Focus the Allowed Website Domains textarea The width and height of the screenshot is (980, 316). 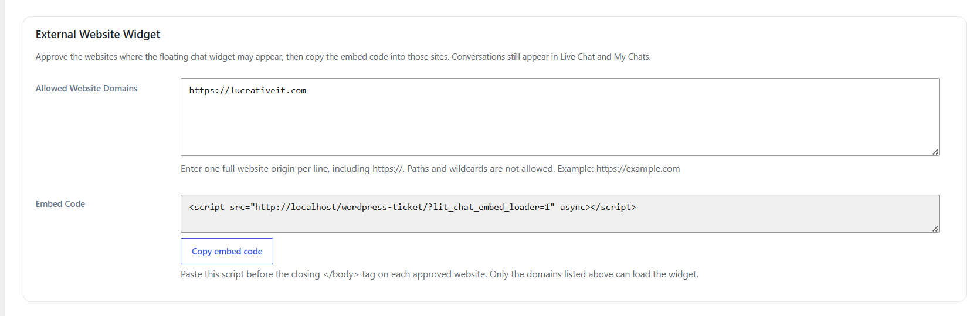click(559, 117)
